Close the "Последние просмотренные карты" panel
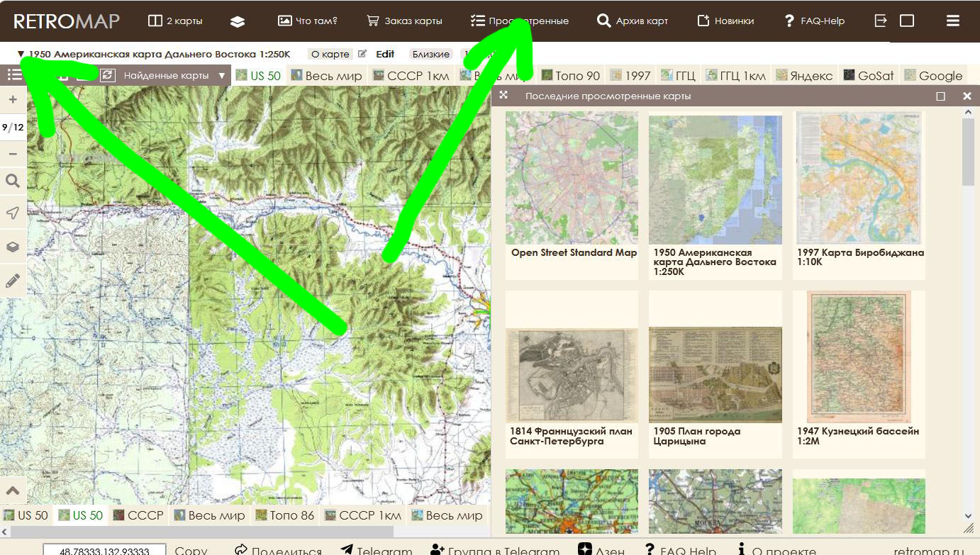Screen dimensions: 980x555 click(x=967, y=96)
